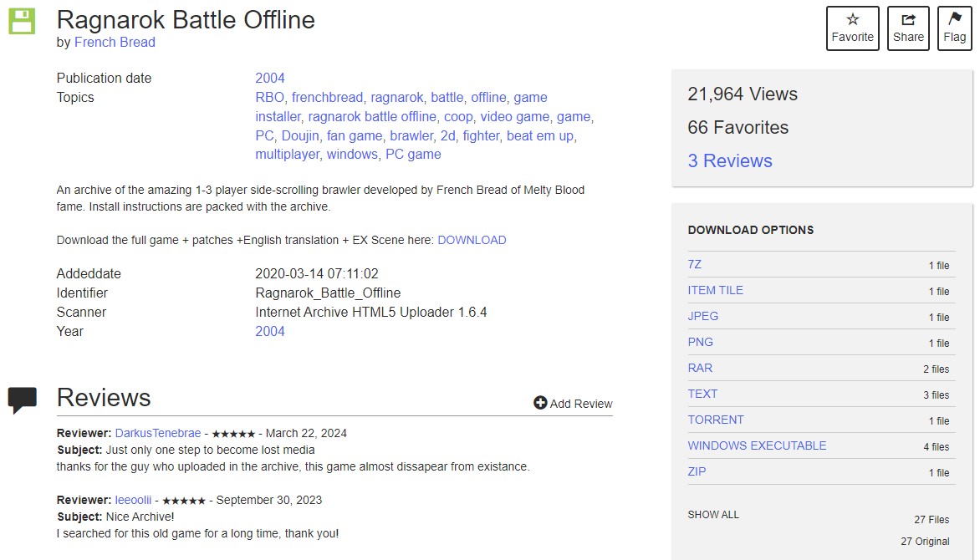The width and height of the screenshot is (980, 560).
Task: Click the 21,964 Views count
Action: pos(743,94)
